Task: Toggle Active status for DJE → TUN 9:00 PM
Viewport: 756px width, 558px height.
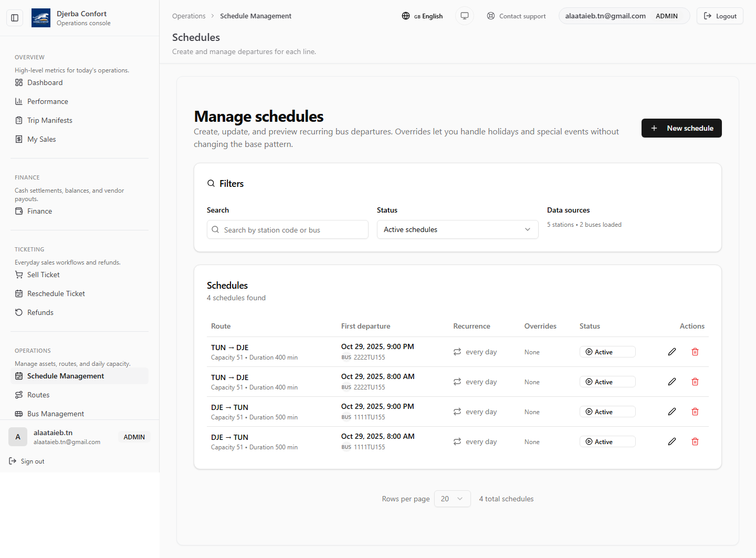Action: pos(607,412)
